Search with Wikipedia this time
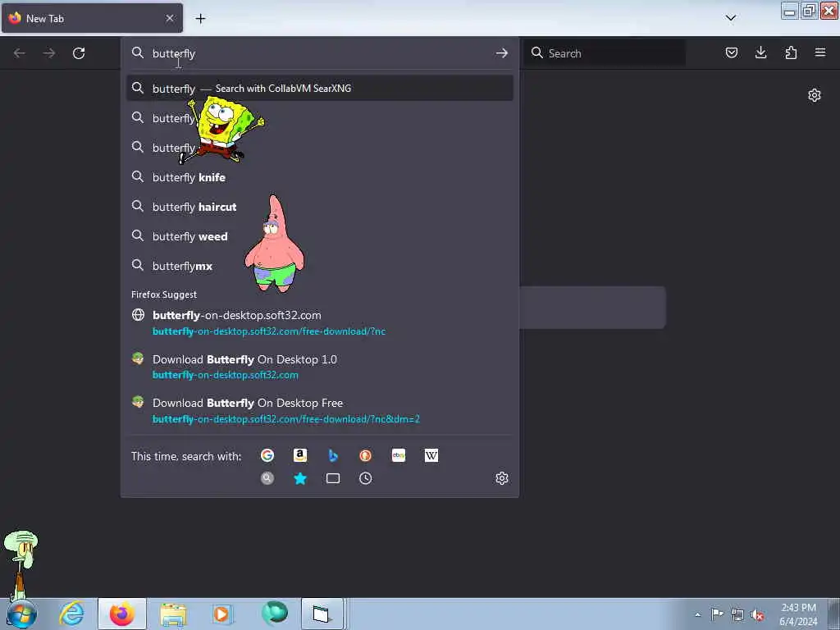Image resolution: width=840 pixels, height=630 pixels. tap(431, 455)
